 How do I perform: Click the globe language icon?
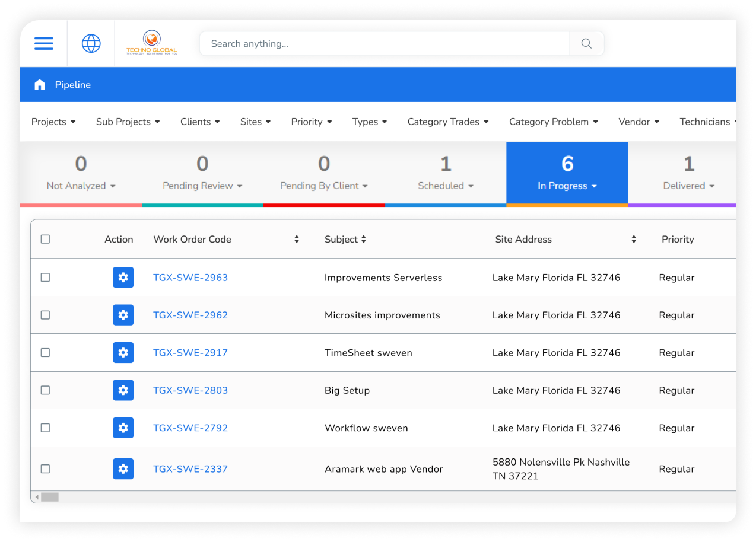point(91,43)
